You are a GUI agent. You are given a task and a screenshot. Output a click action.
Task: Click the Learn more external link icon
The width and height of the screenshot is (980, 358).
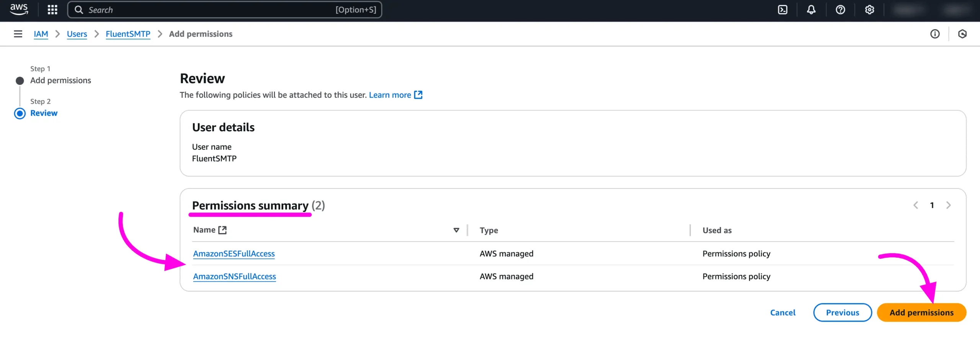pyautogui.click(x=418, y=95)
